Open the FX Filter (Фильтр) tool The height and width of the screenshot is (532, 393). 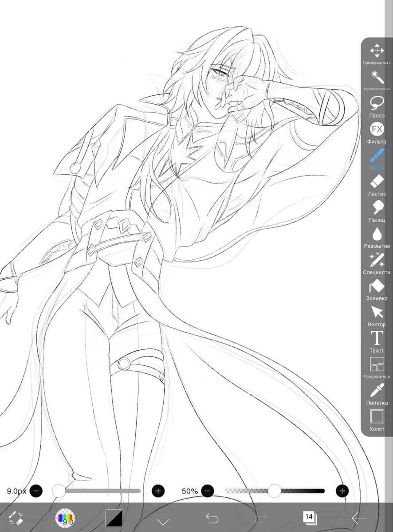[x=377, y=133]
